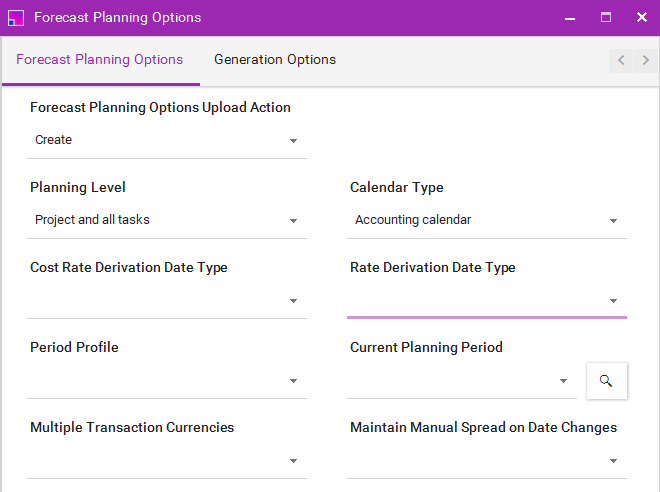660x492 pixels.
Task: Maximize the Forecast Planning Options window
Action: tap(606, 18)
